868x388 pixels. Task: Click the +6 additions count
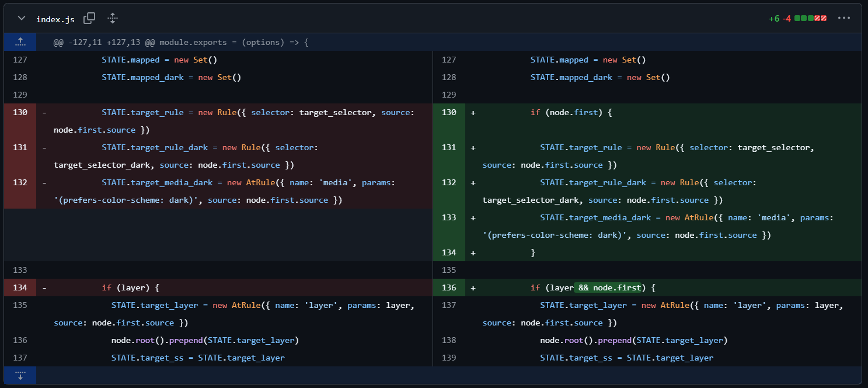tap(774, 19)
